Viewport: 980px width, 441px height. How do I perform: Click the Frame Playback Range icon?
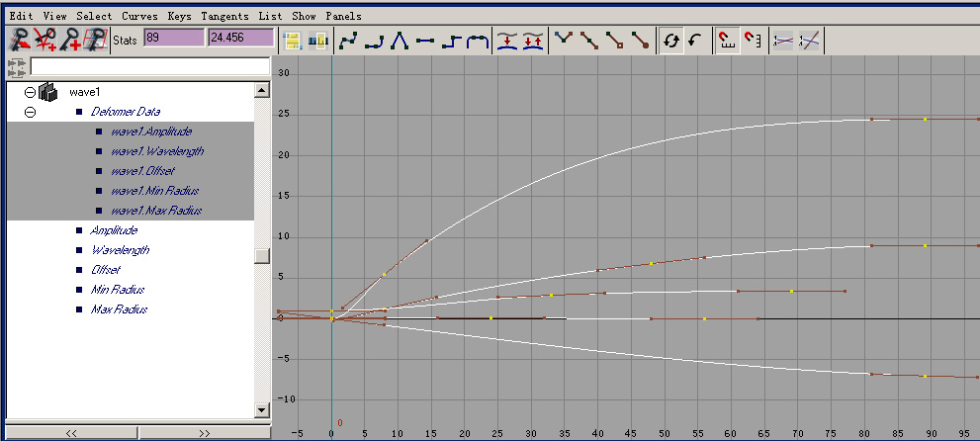click(x=317, y=42)
